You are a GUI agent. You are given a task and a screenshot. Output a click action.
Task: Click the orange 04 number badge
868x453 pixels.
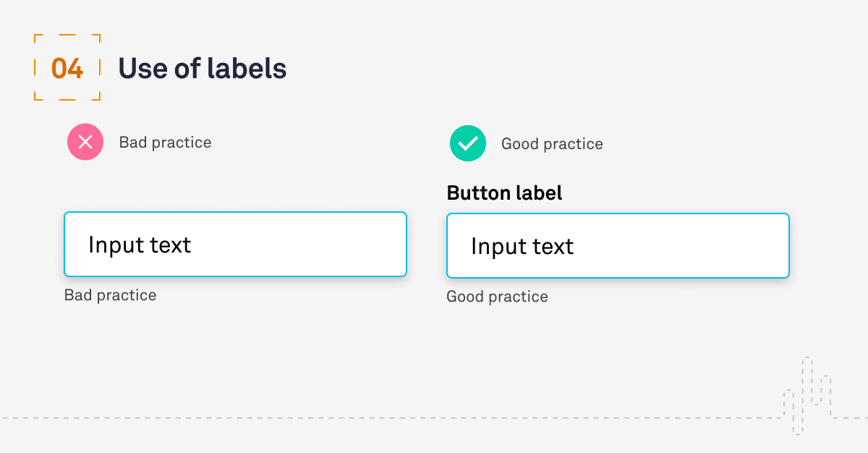click(67, 68)
